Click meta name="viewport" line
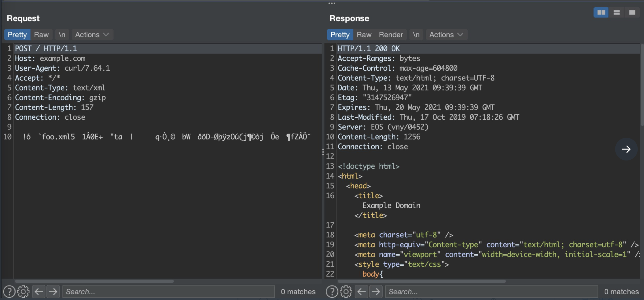Image resolution: width=644 pixels, height=300 pixels. [497, 254]
